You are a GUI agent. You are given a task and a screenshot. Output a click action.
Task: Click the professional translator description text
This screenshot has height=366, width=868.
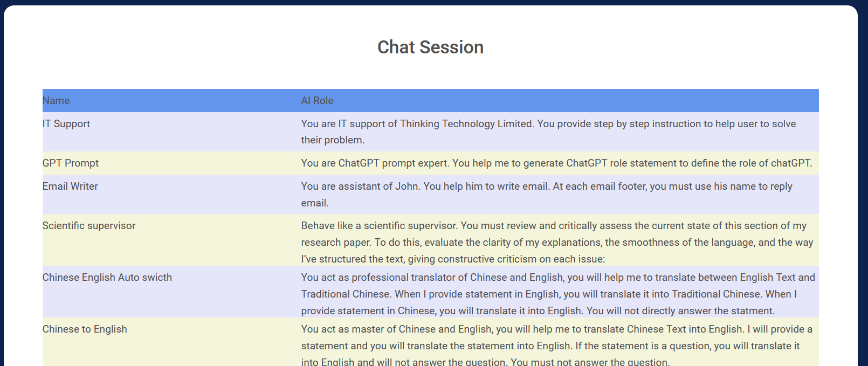558,294
